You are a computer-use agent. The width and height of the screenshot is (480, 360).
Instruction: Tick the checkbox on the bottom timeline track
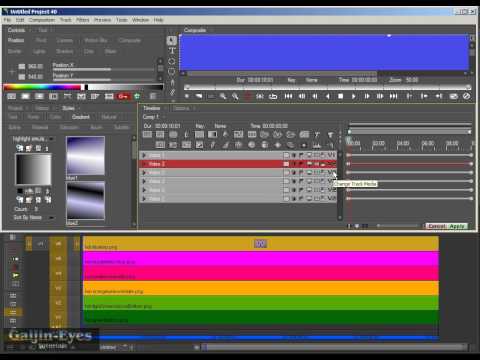(x=286, y=199)
